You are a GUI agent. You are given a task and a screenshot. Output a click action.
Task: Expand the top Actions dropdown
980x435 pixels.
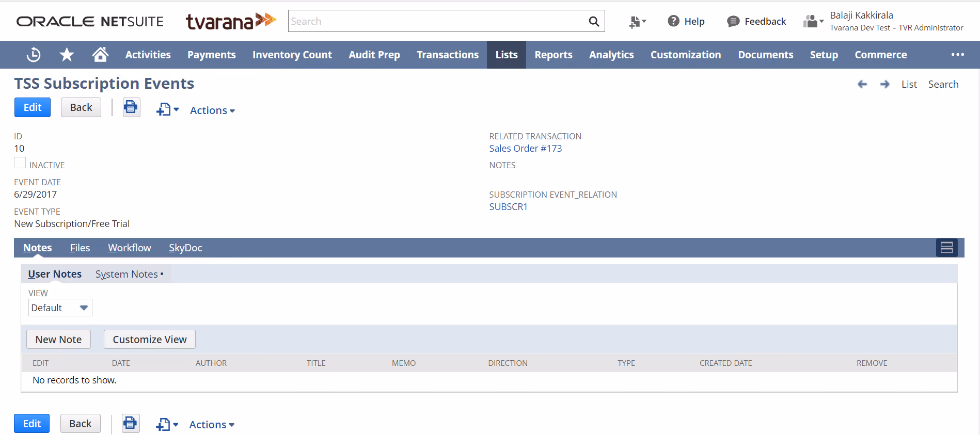(212, 110)
